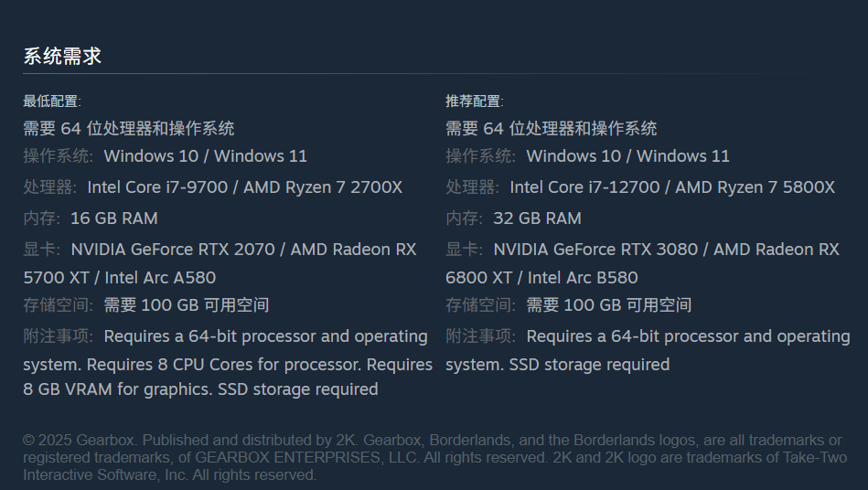Screen dimensions: 868x490
Task: Select the 最低配置 label
Action: pos(52,101)
